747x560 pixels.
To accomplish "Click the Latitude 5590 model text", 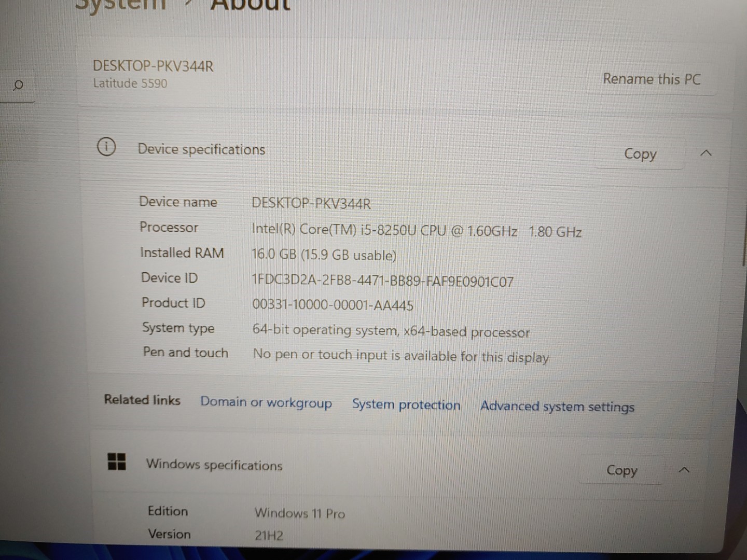I will point(130,83).
